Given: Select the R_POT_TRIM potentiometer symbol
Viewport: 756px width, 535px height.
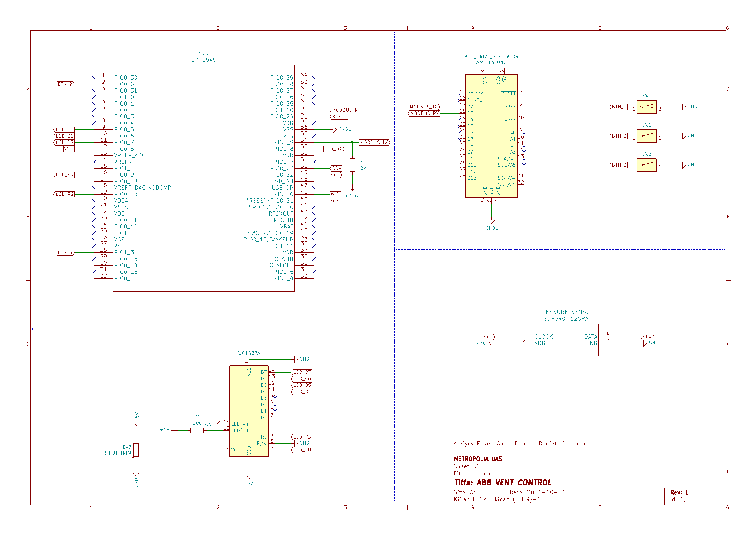Looking at the screenshot, I should tap(136, 450).
